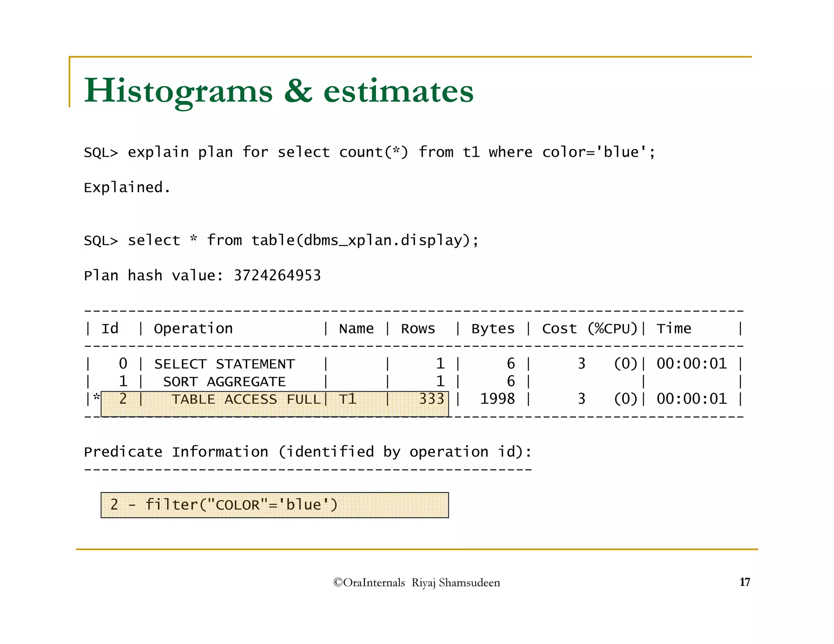Screen dimensions: 834x644
Task: Click the 'Cost (%CPU)' column header
Action: click(590, 329)
